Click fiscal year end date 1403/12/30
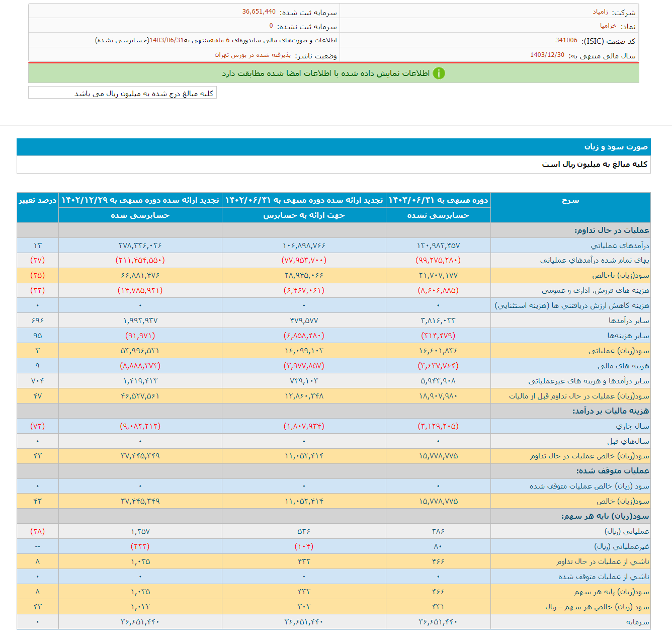Image resolution: width=672 pixels, height=644 pixels. (547, 55)
